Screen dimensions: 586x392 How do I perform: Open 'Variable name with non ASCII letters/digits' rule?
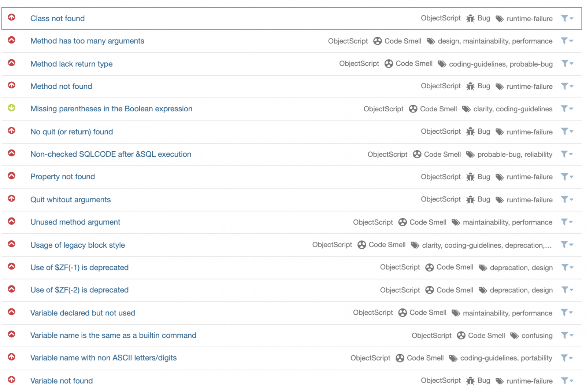click(x=103, y=358)
